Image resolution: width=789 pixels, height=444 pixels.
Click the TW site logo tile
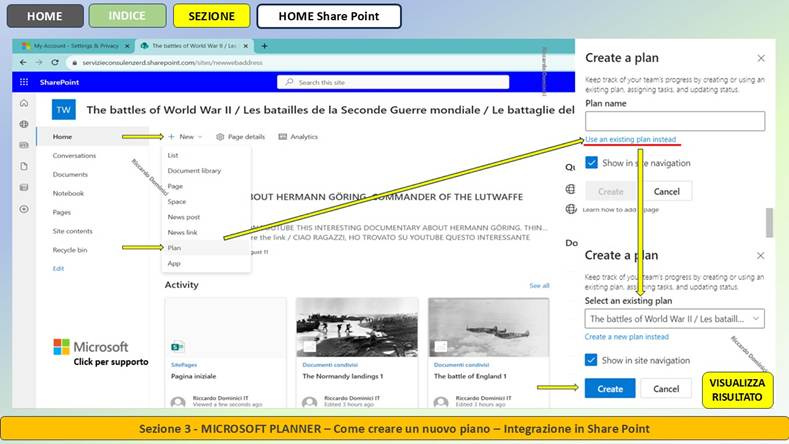(x=64, y=109)
